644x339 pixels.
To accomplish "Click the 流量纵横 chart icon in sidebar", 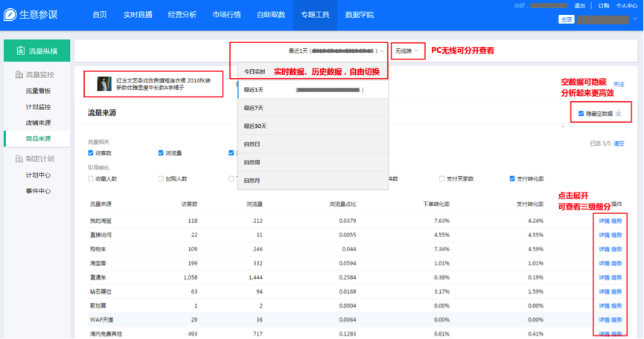I will pos(20,51).
